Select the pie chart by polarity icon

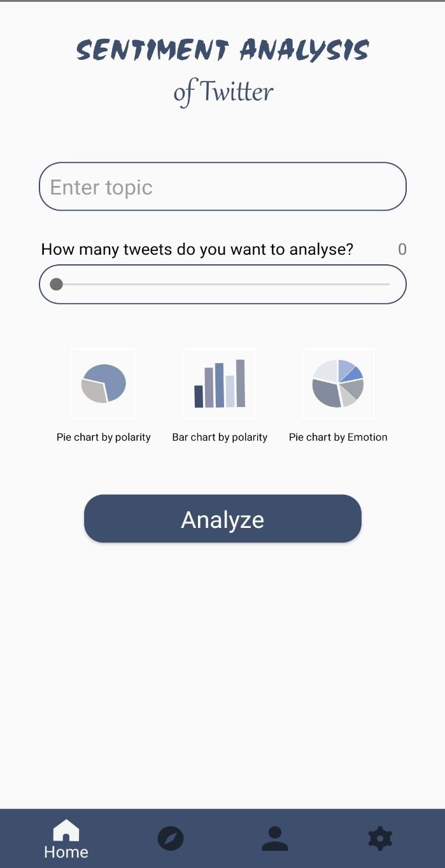click(x=104, y=383)
